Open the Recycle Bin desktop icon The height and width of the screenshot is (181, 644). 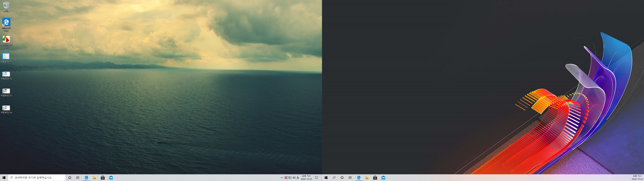(6, 6)
